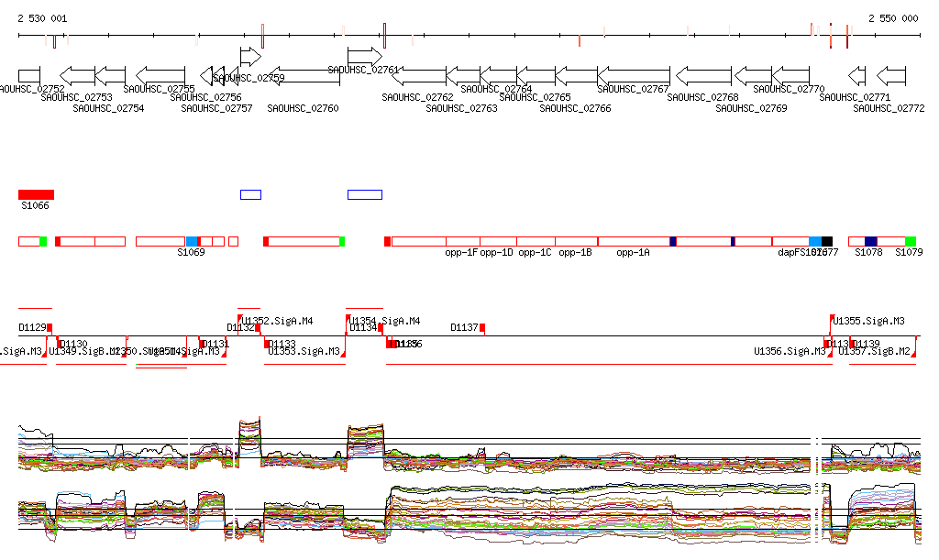Click the U1354.SigA.M4 promoter marker

[348, 318]
